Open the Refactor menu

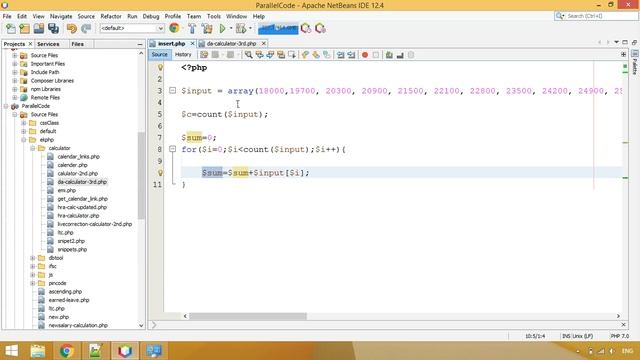coord(111,16)
